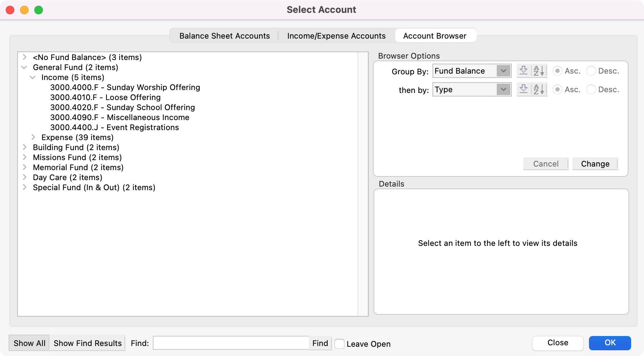Click the A-Z sort icon in Group By row
The image size is (644, 356).
point(539,71)
